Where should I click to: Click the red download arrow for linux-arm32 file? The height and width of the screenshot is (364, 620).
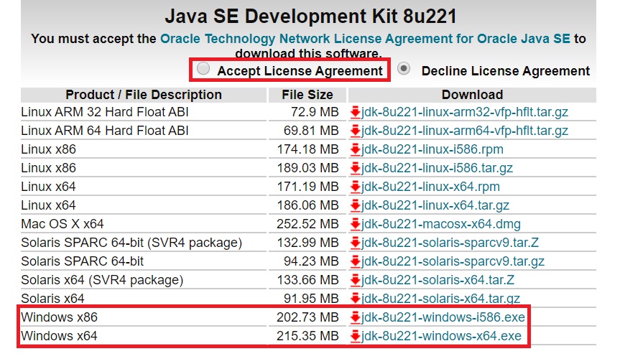[355, 112]
